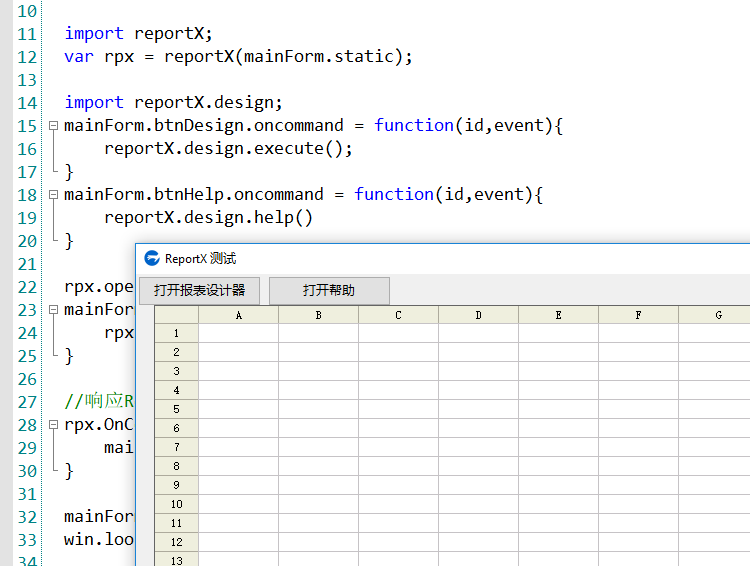Collapse the btnDesign.oncommand function at line 15
The width and height of the screenshot is (750, 566).
point(53,126)
